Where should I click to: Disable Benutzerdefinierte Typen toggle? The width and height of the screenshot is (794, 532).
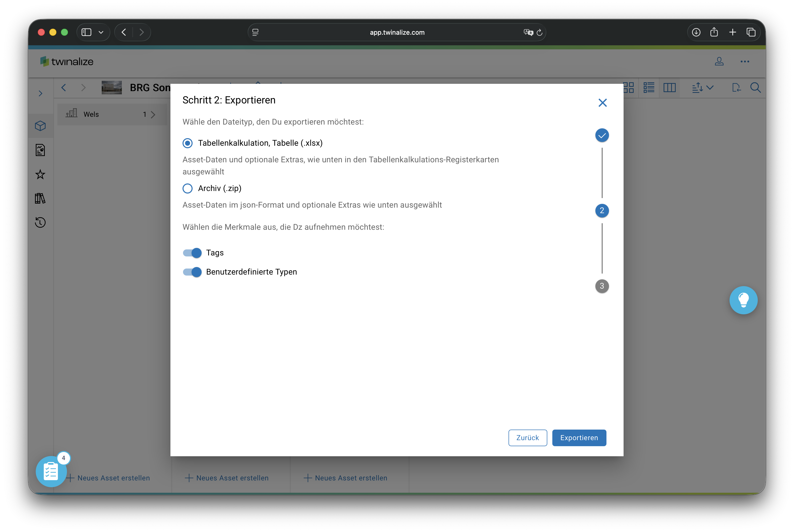(192, 272)
